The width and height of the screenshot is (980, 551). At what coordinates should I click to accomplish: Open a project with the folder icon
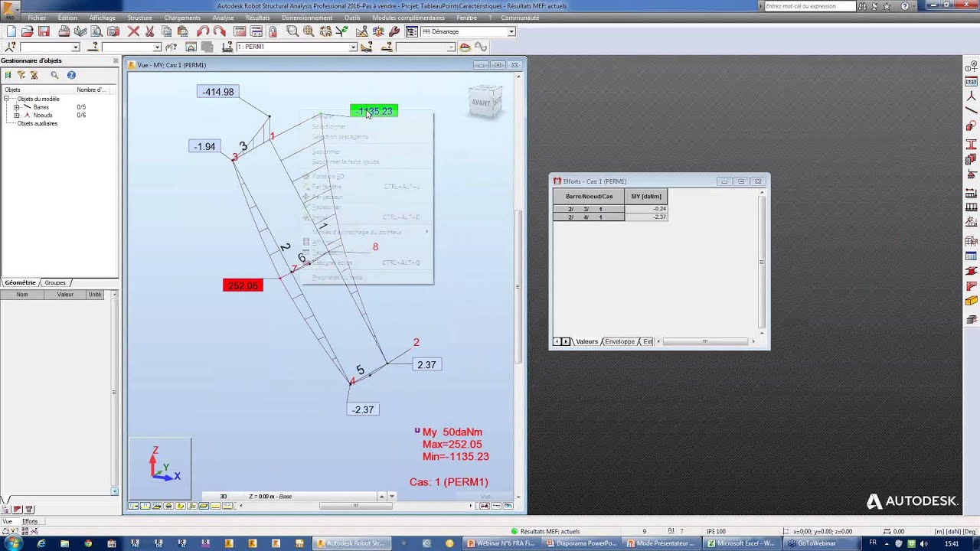(27, 31)
